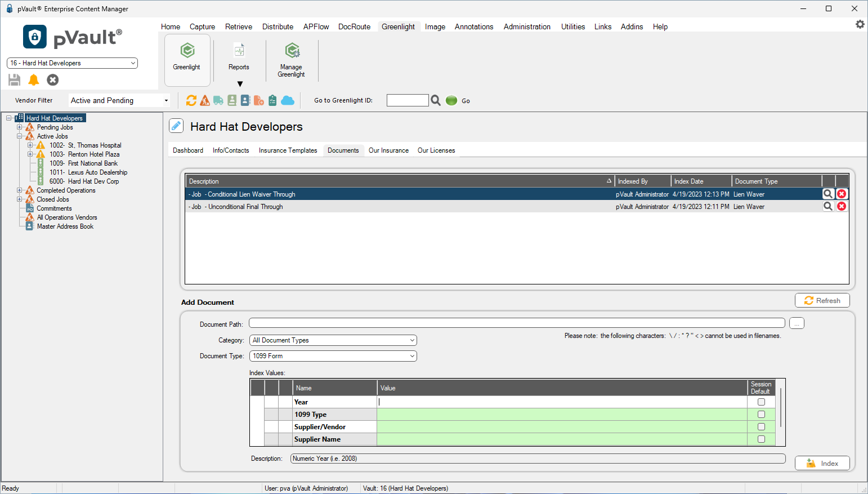The image size is (868, 494).
Task: Click the Year value cell
Action: point(562,402)
